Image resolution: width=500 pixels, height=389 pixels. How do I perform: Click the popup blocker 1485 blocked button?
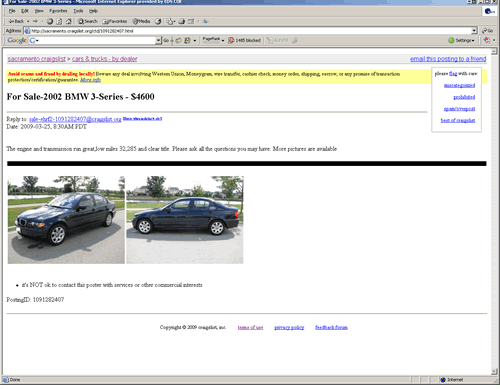pyautogui.click(x=244, y=40)
